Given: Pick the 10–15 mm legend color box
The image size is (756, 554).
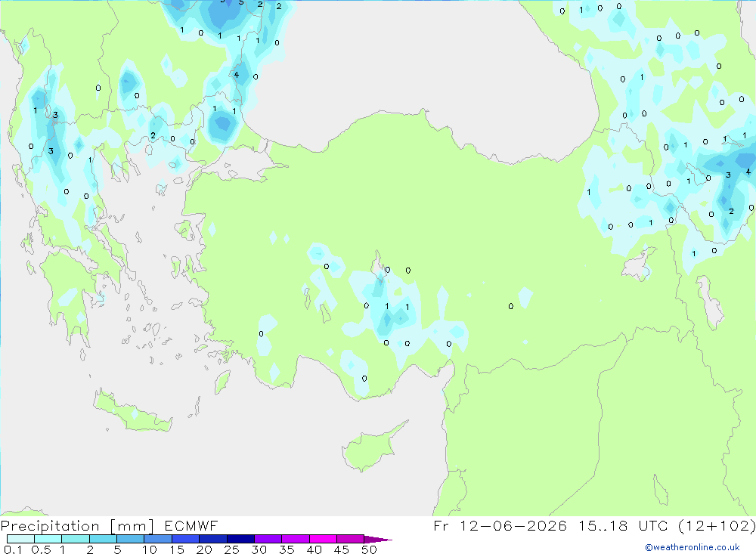Looking at the screenshot, I should (x=158, y=539).
